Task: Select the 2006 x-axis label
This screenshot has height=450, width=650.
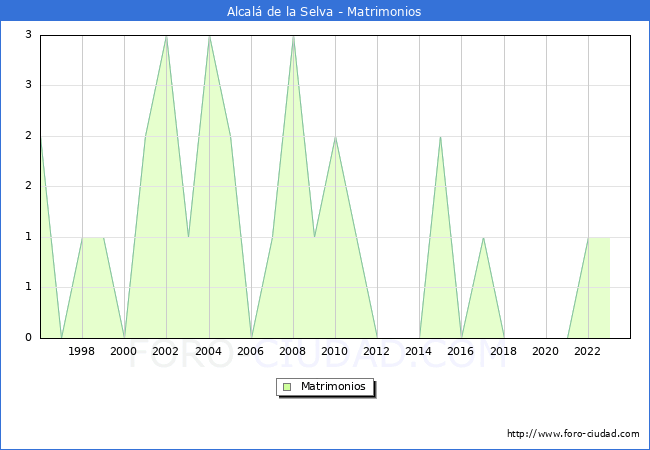Action: [x=250, y=351]
